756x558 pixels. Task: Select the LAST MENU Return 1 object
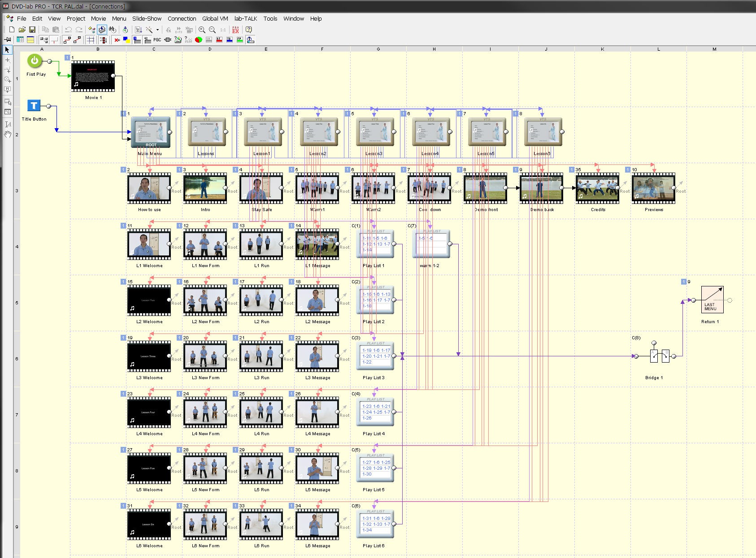(712, 300)
